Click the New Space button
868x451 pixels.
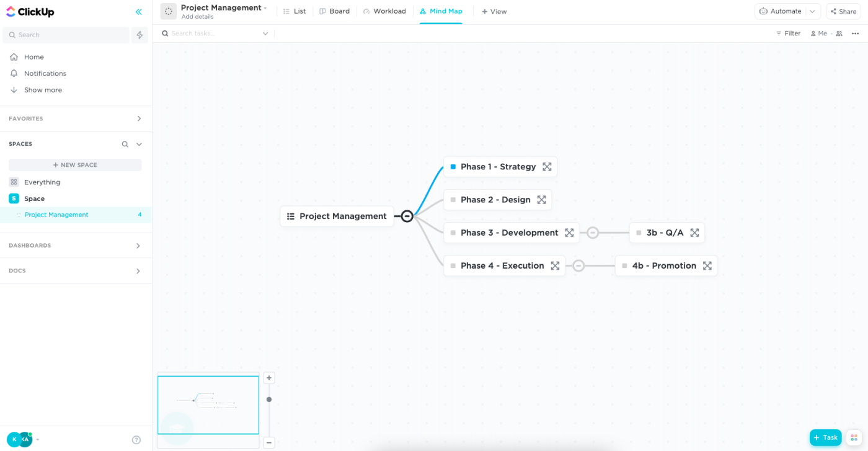pyautogui.click(x=75, y=165)
